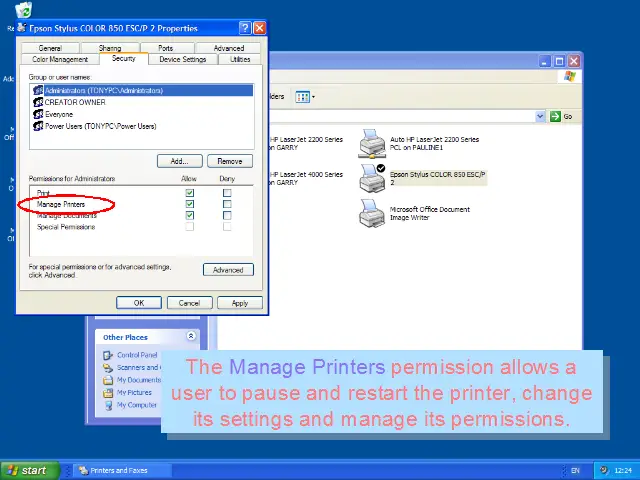Toggle Deny checkbox for Manage Documents
640x480 pixels.
[x=227, y=216]
